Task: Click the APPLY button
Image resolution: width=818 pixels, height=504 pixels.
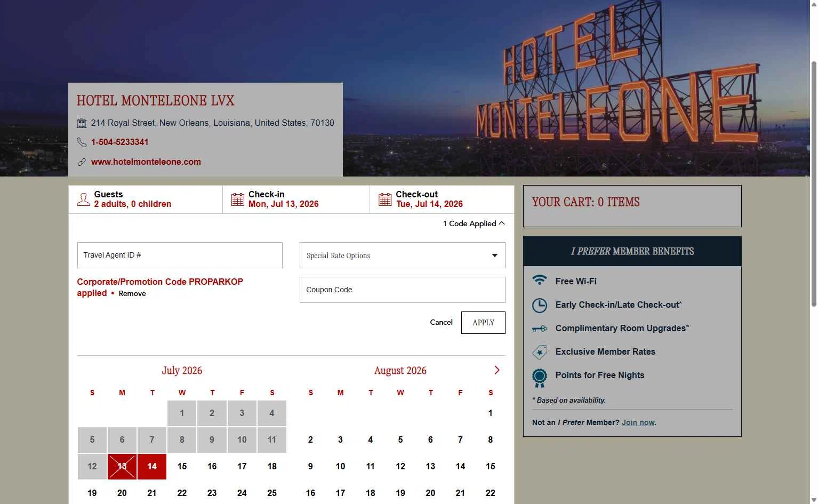Action: click(483, 323)
